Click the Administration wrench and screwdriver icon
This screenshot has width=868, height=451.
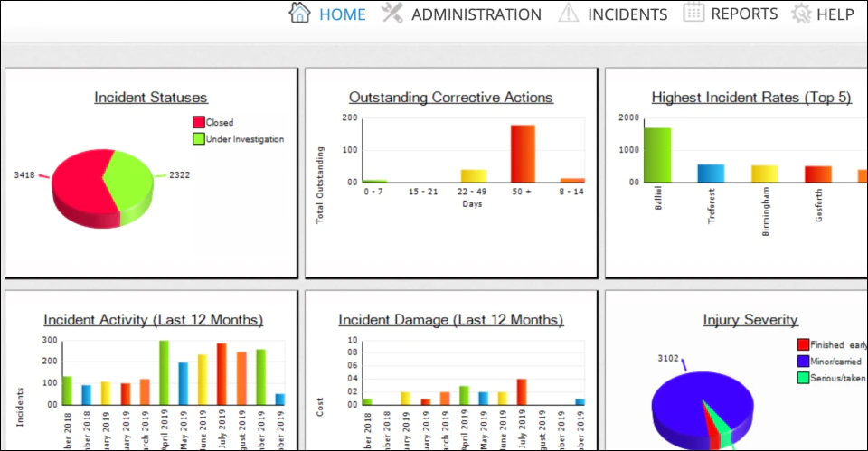[x=392, y=13]
